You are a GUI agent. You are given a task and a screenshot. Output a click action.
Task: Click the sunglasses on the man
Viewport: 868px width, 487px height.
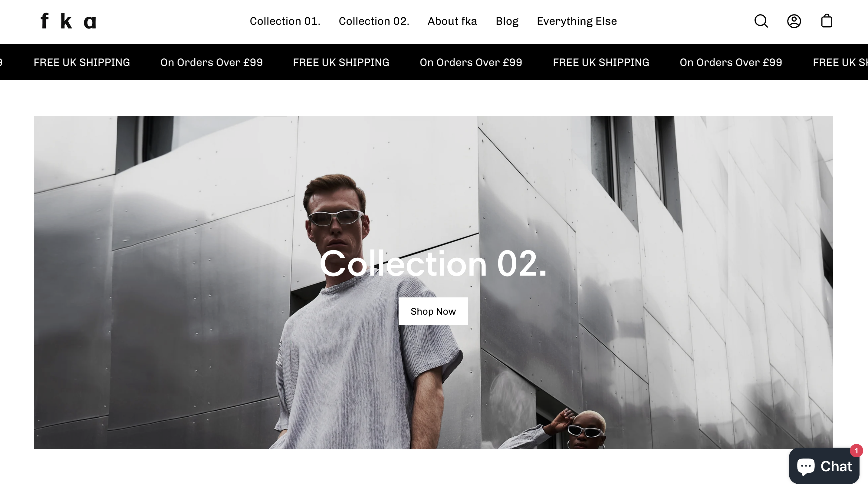(336, 217)
